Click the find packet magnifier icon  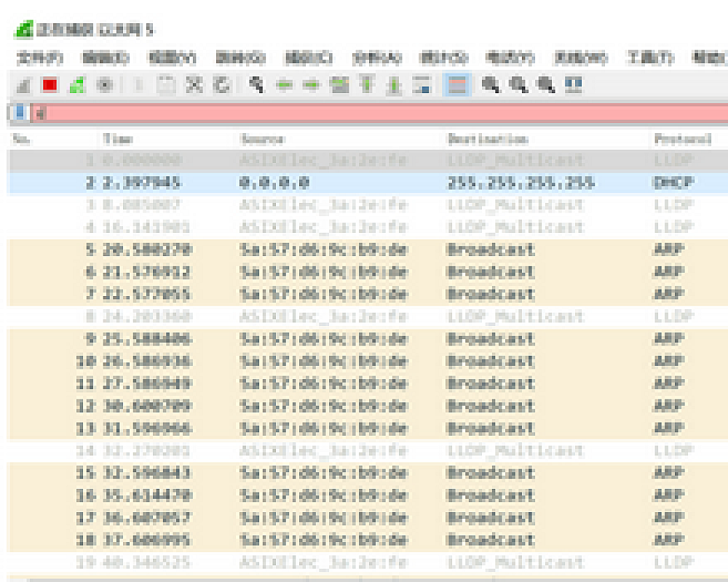pyautogui.click(x=256, y=86)
